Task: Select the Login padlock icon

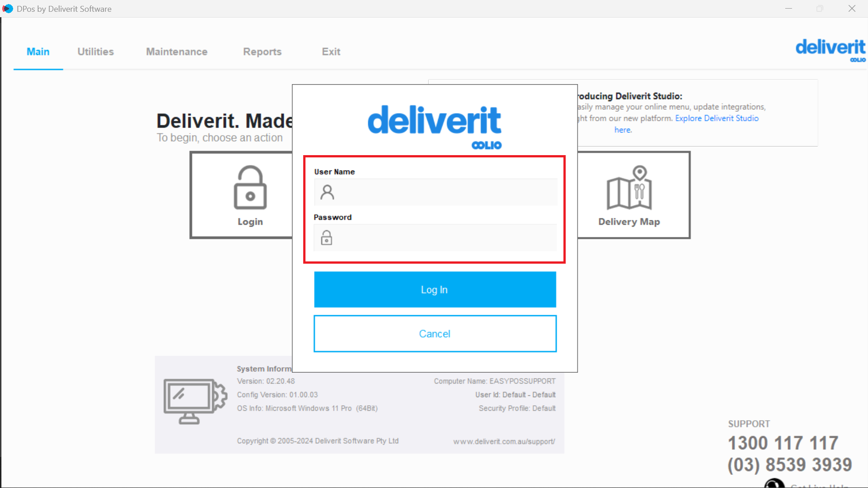Action: pyautogui.click(x=249, y=188)
